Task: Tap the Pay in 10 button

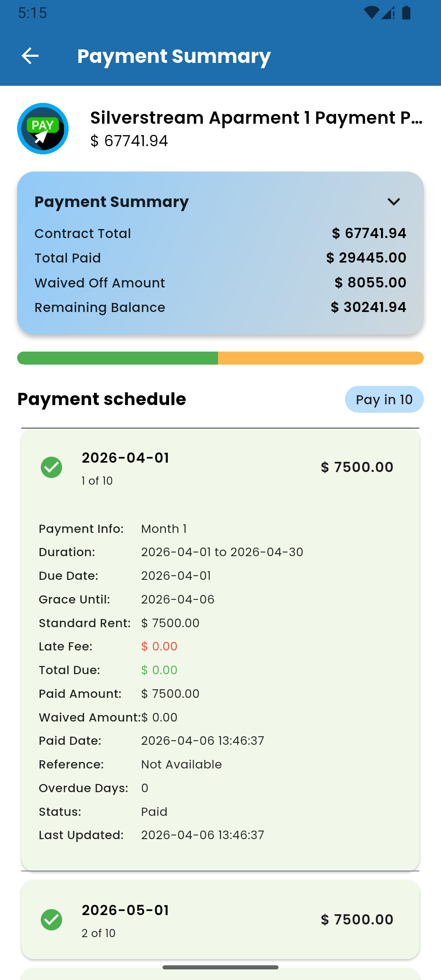Action: (x=384, y=399)
